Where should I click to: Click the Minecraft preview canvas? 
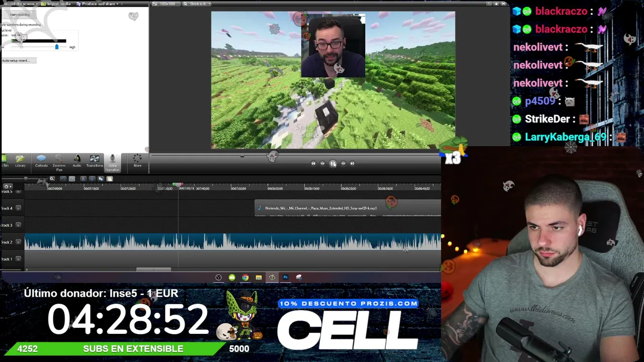[x=333, y=80]
